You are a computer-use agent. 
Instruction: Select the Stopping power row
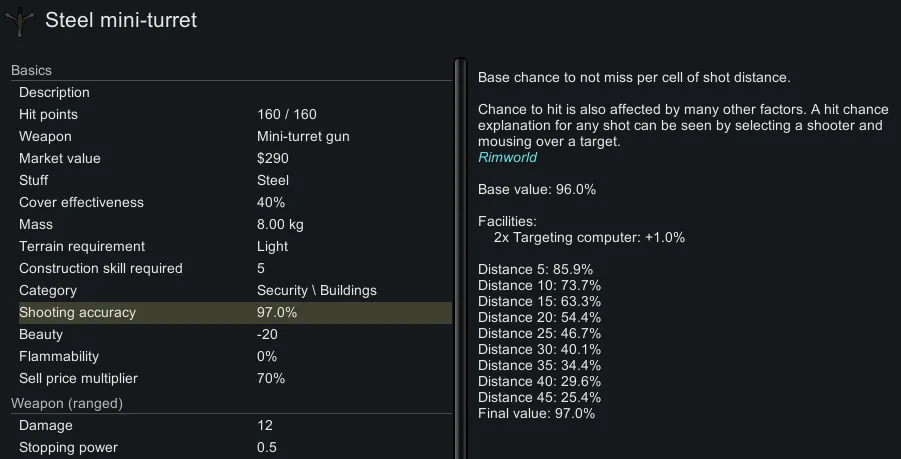[232, 447]
